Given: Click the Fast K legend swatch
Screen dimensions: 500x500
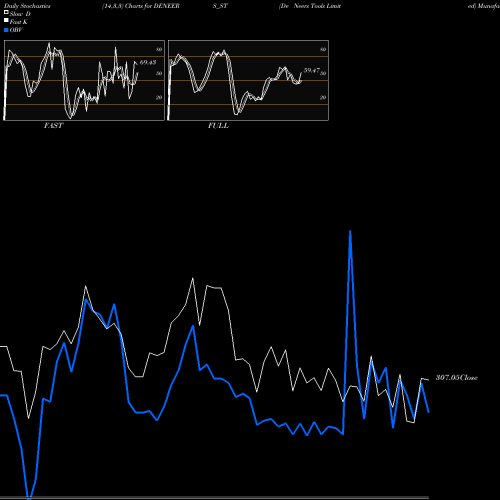Looking at the screenshot, I should pyautogui.click(x=6, y=21).
